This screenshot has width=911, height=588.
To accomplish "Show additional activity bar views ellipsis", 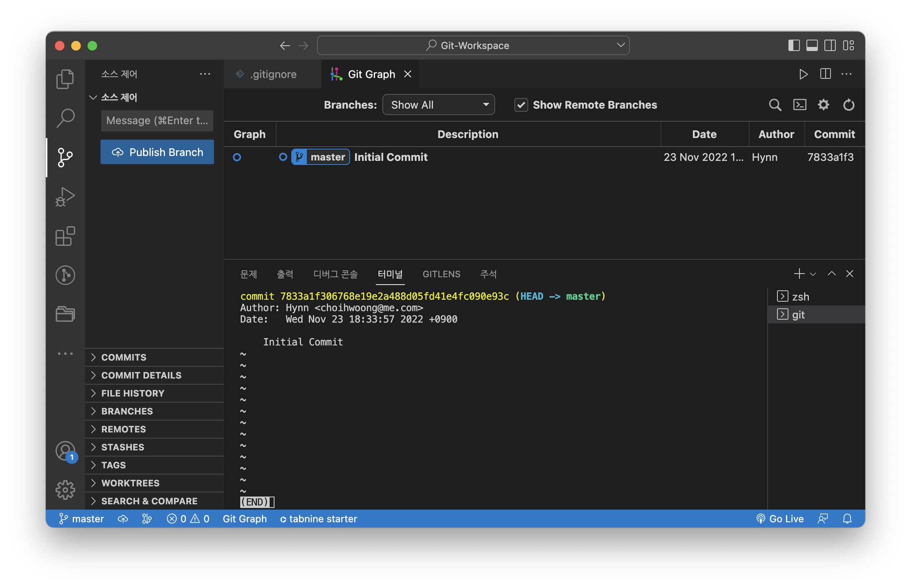I will [x=65, y=353].
